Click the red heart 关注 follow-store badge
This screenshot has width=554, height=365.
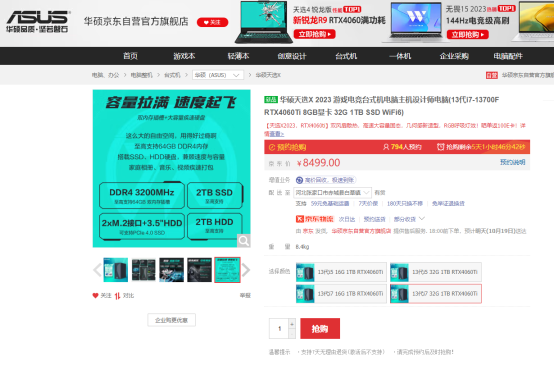pos(212,22)
